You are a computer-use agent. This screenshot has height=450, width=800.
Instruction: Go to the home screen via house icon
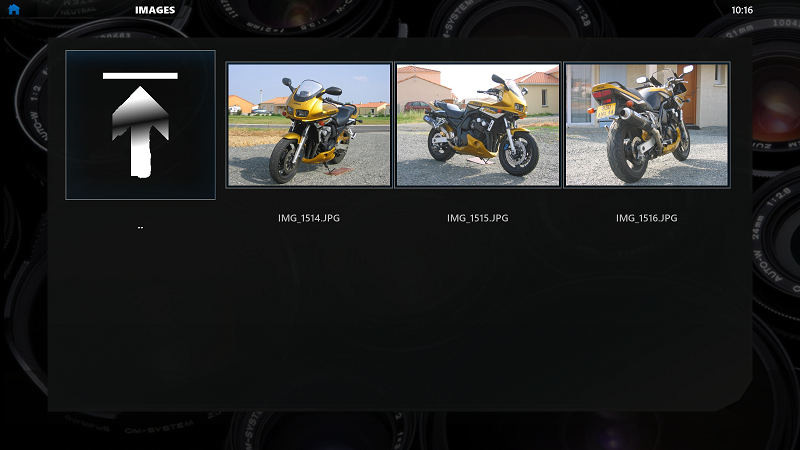pyautogui.click(x=14, y=10)
